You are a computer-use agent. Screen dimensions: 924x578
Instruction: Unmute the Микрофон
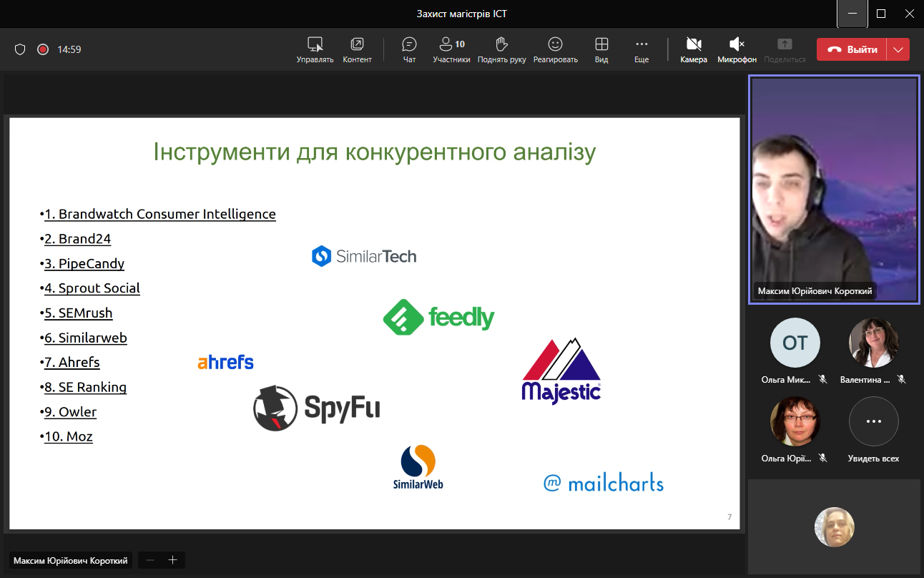(737, 49)
